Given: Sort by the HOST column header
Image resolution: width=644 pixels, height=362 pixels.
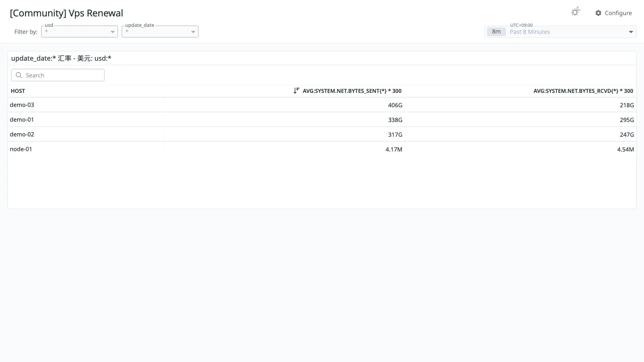Looking at the screenshot, I should [x=18, y=91].
